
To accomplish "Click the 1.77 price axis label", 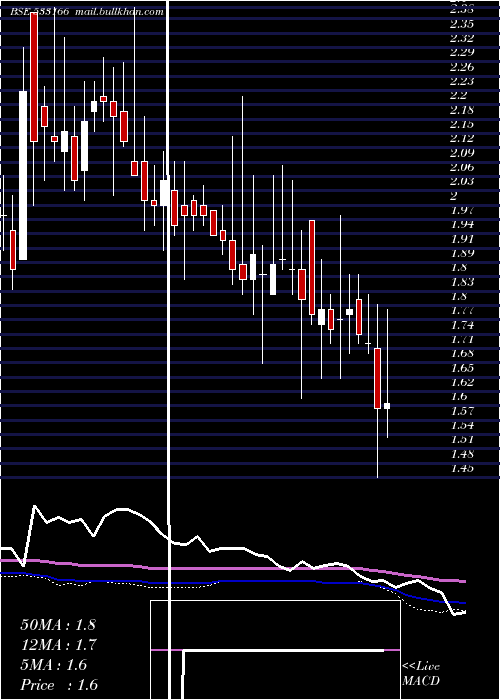I will coord(462,310).
